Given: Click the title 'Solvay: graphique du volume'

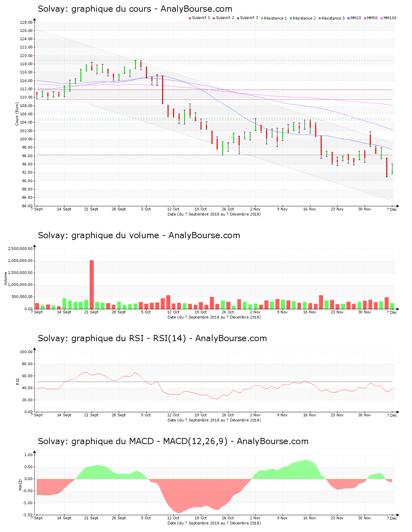Looking at the screenshot, I should pyautogui.click(x=99, y=235).
